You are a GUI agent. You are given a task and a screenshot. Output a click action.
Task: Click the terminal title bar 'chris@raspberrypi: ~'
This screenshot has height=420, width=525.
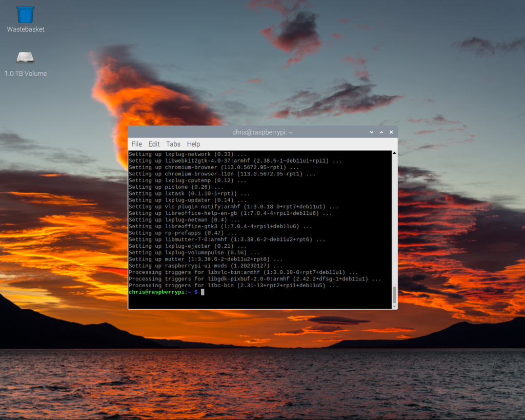[262, 132]
